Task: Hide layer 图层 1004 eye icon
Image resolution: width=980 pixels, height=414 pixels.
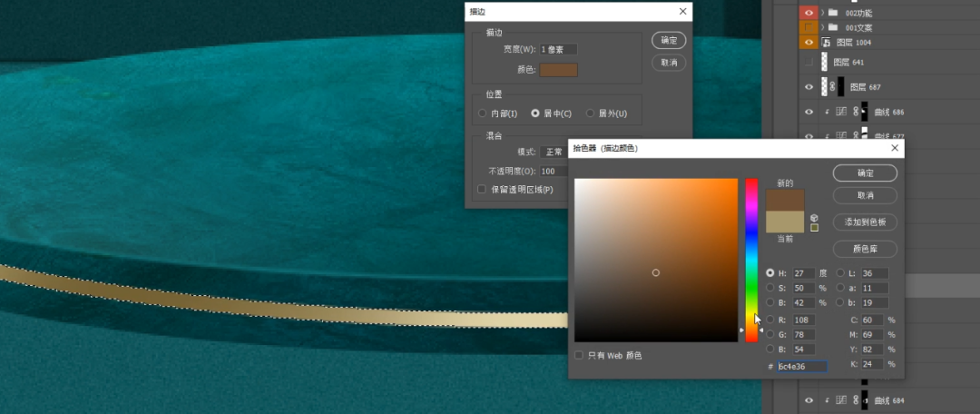Action: 808,43
